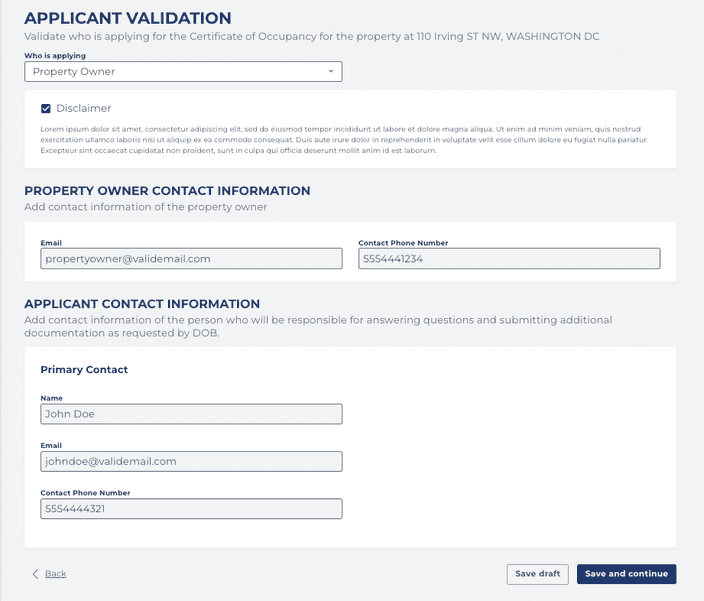The image size is (704, 601).
Task: Click the Disclaimer label text
Action: (83, 109)
